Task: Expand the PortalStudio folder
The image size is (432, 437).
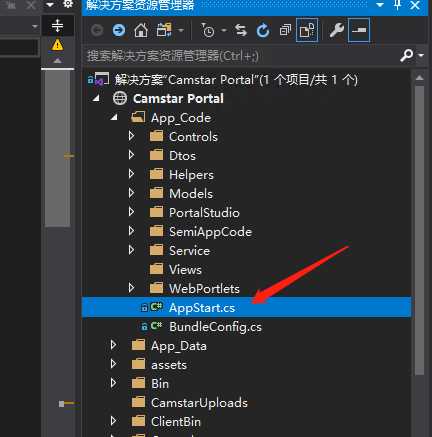Action: (131, 212)
